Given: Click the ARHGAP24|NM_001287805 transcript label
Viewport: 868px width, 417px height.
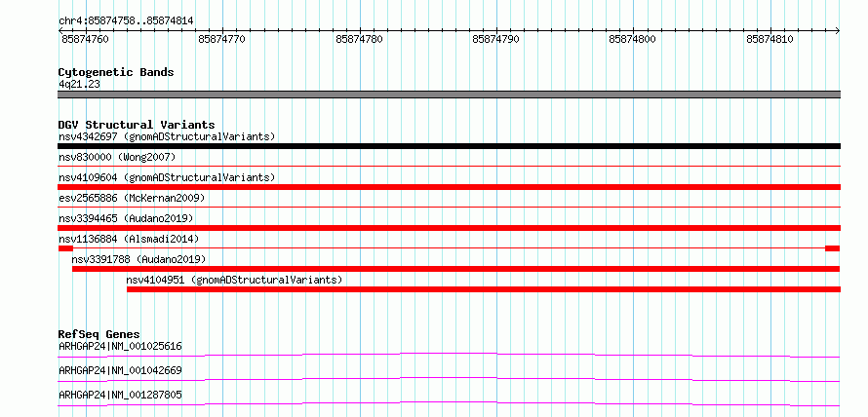Looking at the screenshot, I should pyautogui.click(x=120, y=395).
